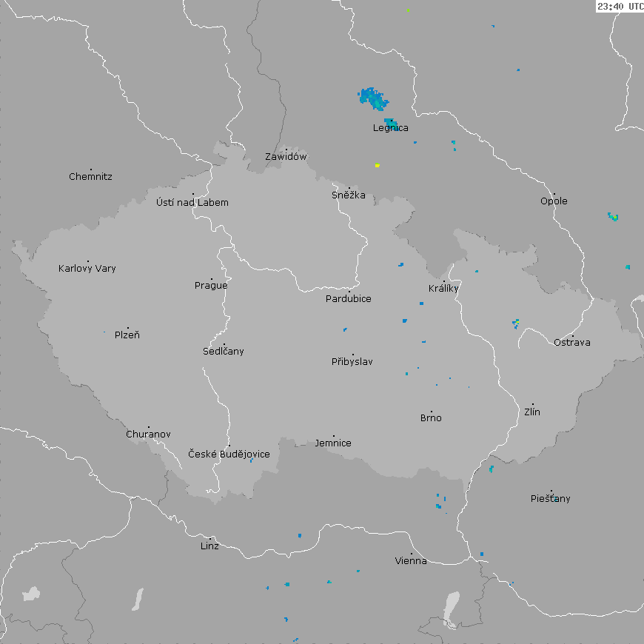This screenshot has height=644, width=644.
Task: Select the yellow strike marker south of Legnica
Action: point(377,165)
